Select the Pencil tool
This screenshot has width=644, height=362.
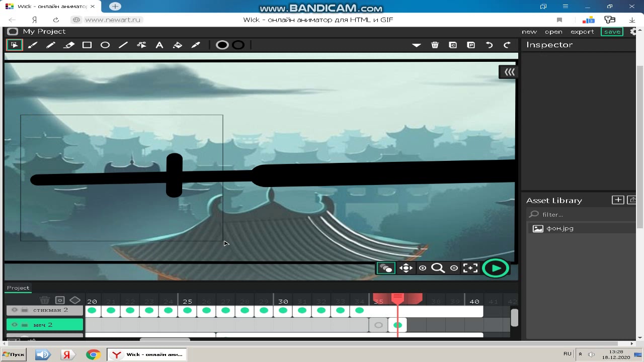point(51,45)
